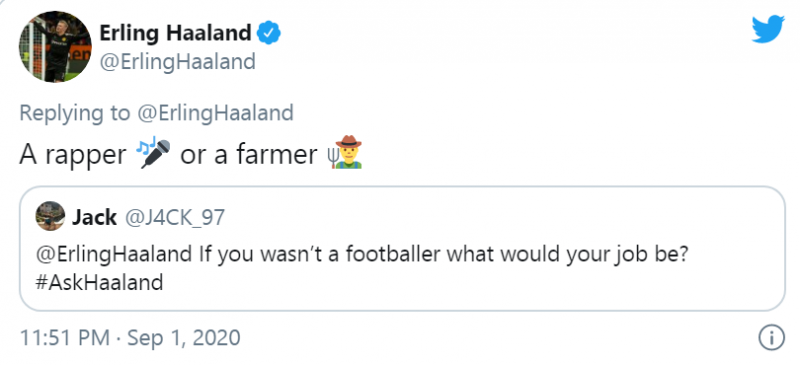Click the 'or a farmer' text

(x=248, y=154)
